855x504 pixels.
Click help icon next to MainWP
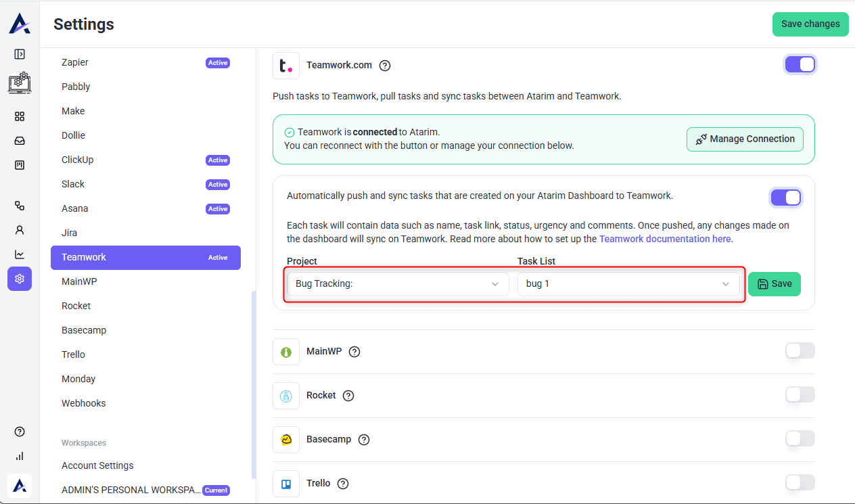click(354, 352)
